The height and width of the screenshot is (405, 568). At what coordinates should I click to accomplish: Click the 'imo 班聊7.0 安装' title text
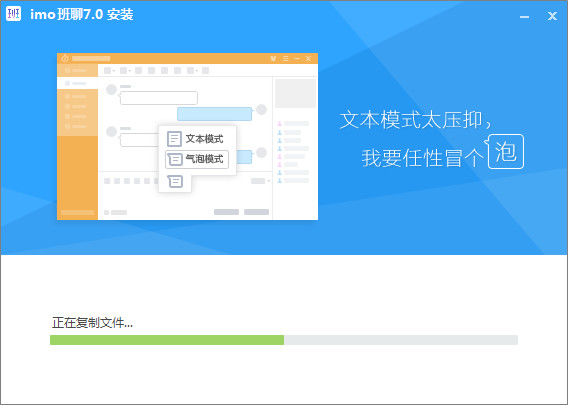(x=82, y=14)
